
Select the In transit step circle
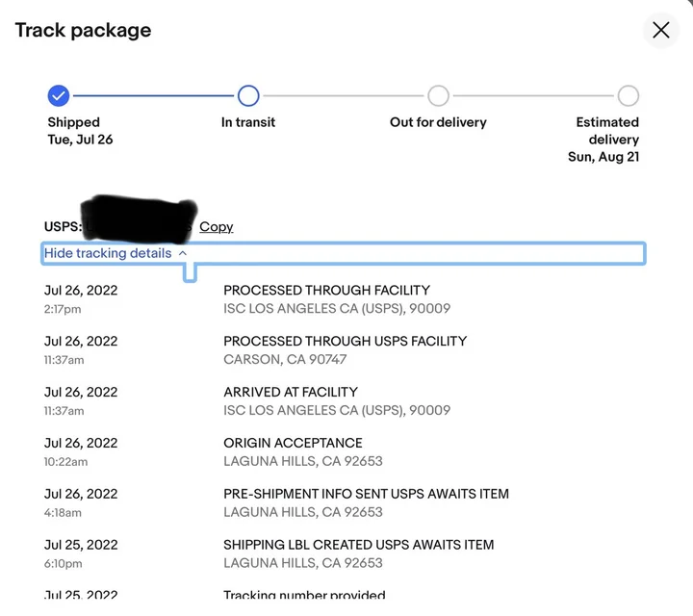click(248, 95)
